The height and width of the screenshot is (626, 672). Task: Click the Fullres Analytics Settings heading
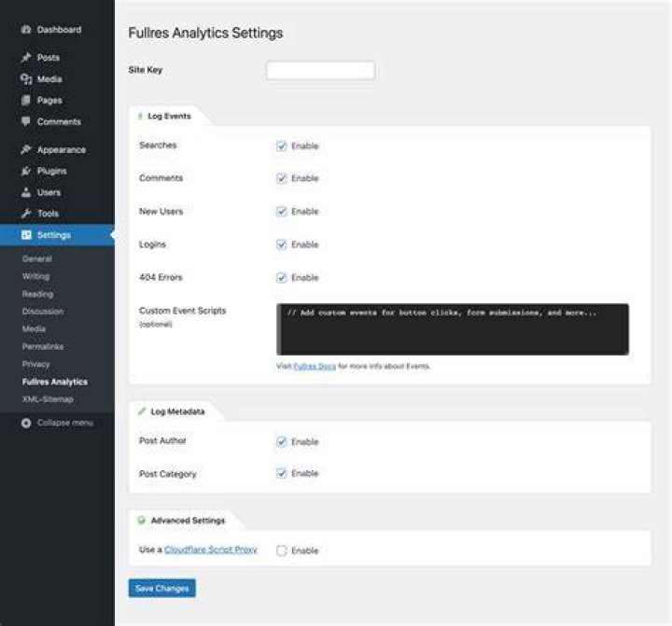click(x=205, y=33)
